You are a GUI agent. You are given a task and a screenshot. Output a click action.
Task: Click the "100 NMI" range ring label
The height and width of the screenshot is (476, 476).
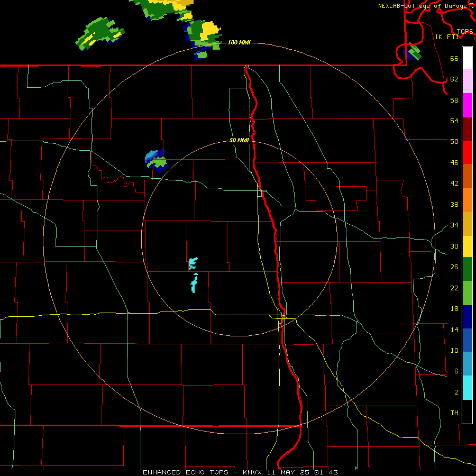[239, 42]
